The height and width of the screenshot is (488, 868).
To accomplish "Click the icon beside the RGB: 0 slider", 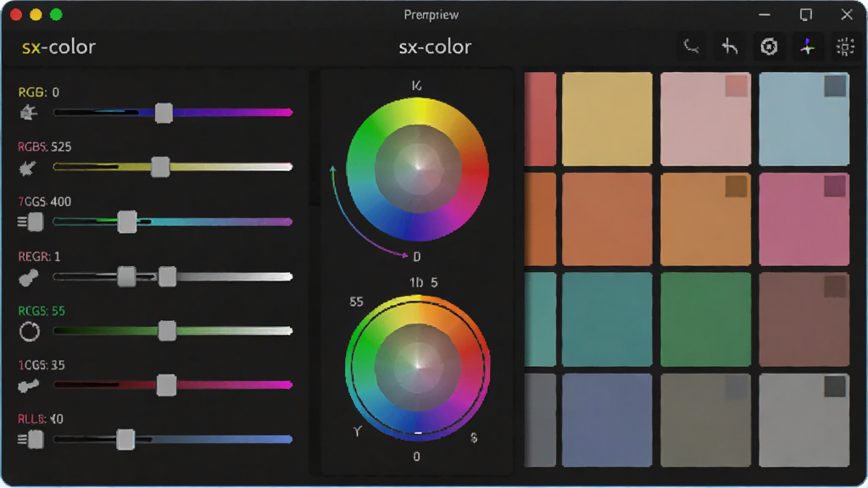I will point(28,113).
